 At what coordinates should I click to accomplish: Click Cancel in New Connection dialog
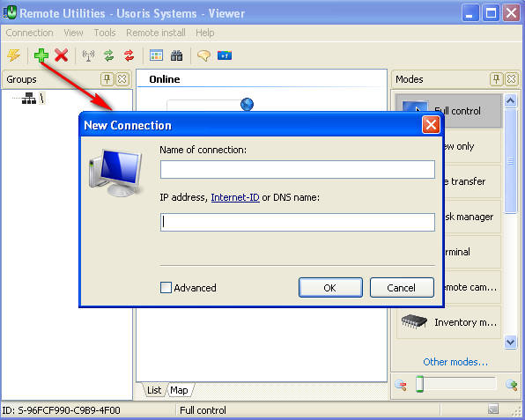coord(402,287)
